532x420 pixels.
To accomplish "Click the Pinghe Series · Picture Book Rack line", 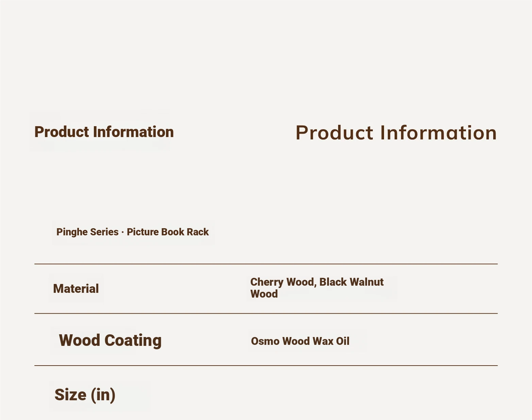I will tap(133, 232).
